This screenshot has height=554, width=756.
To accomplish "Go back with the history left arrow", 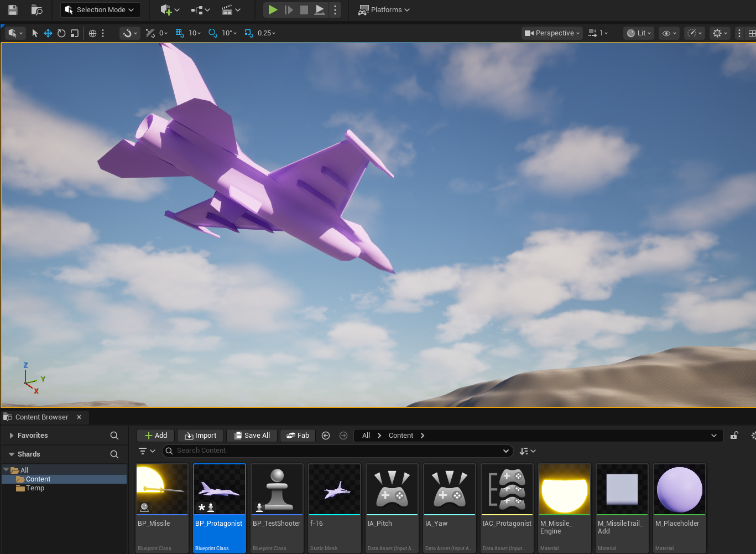I will 326,436.
